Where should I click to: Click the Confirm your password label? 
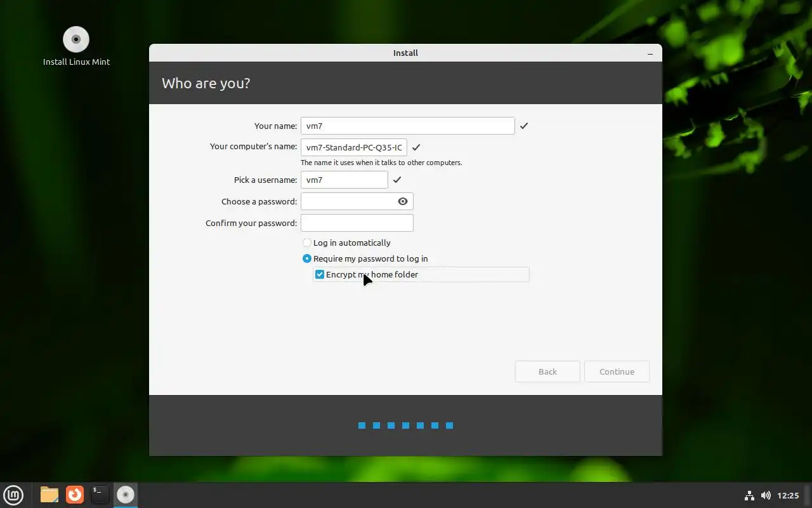(251, 223)
